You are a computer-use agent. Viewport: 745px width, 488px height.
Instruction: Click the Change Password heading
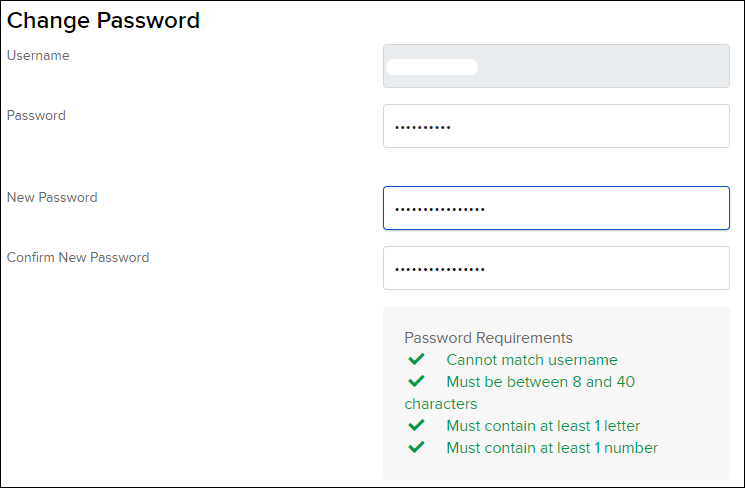103,20
